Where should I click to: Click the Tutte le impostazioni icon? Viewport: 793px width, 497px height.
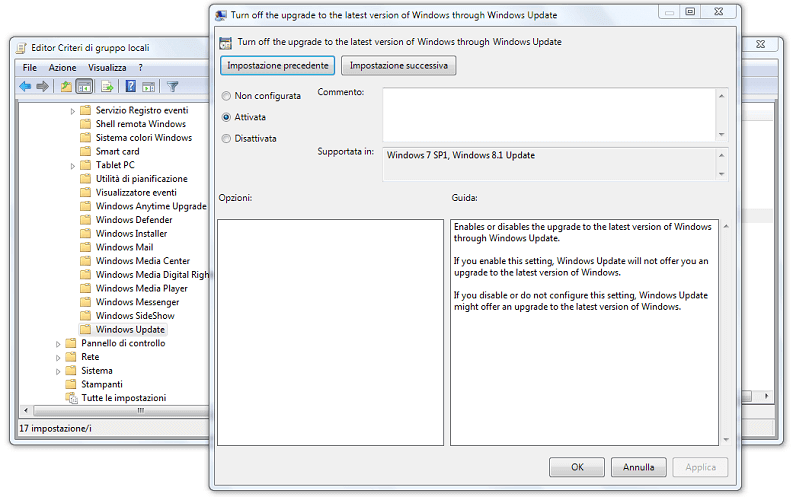pyautogui.click(x=71, y=398)
